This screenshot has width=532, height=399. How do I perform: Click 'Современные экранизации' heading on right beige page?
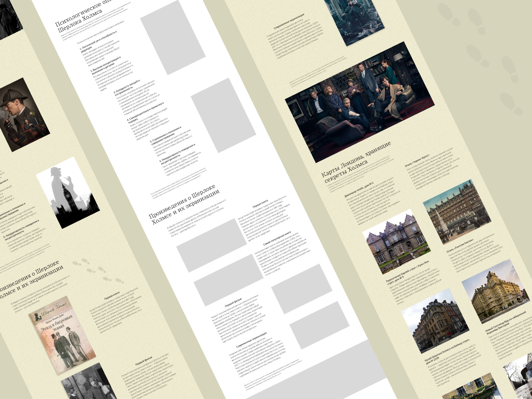pyautogui.click(x=289, y=22)
